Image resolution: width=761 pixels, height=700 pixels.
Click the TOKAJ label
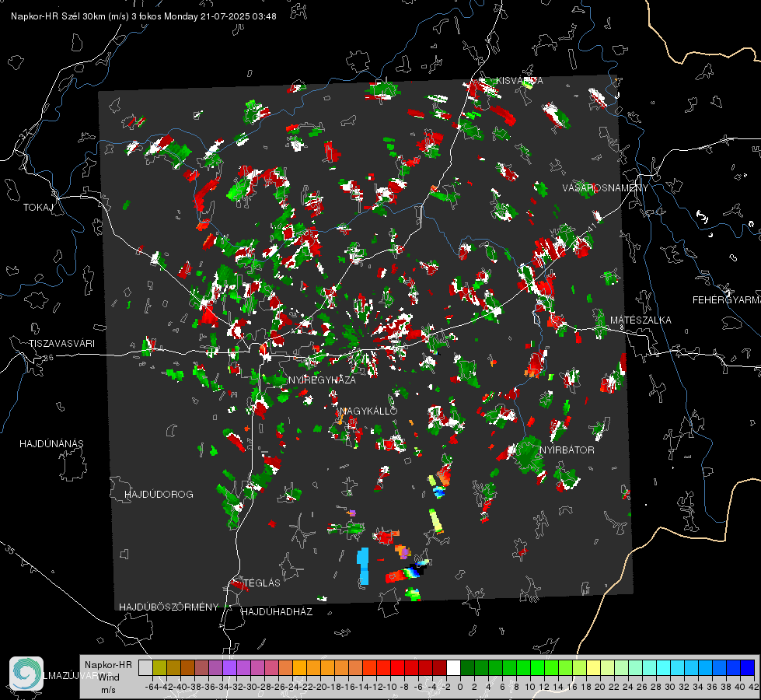pos(38,208)
